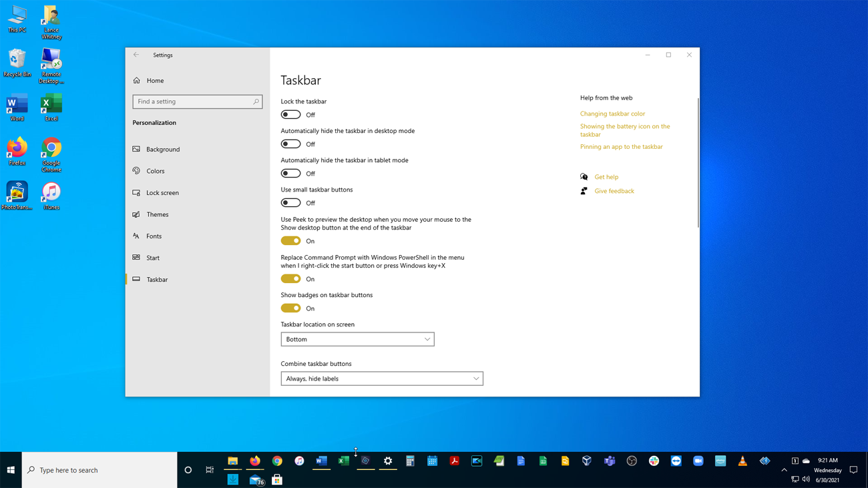Open Amazon Photos taskbar icon

point(720,461)
